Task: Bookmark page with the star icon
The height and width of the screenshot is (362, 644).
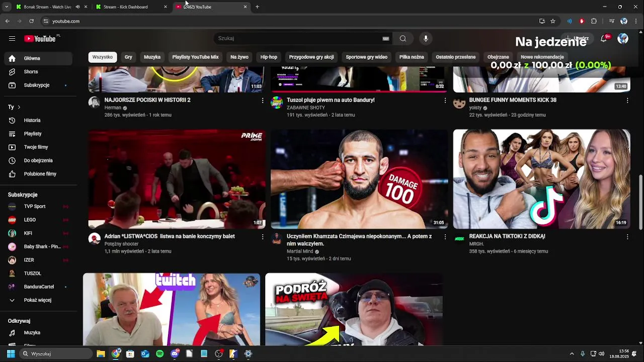Action: click(x=553, y=21)
